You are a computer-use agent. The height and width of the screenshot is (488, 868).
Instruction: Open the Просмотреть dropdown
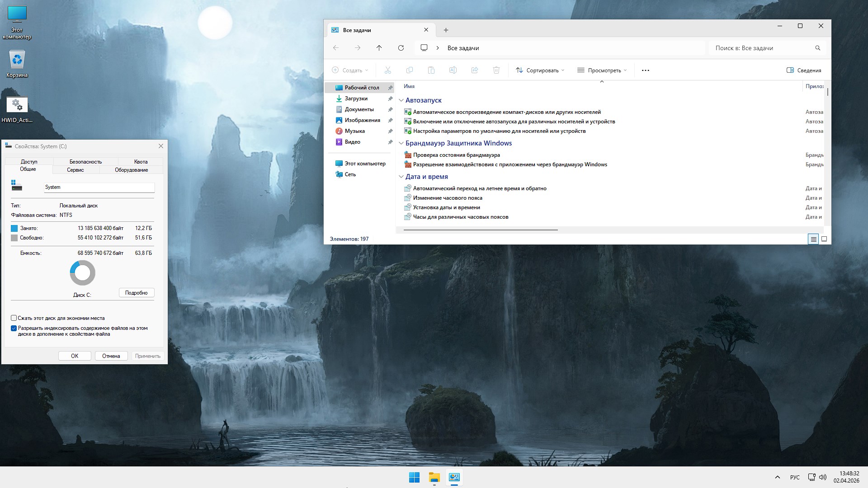pos(602,70)
